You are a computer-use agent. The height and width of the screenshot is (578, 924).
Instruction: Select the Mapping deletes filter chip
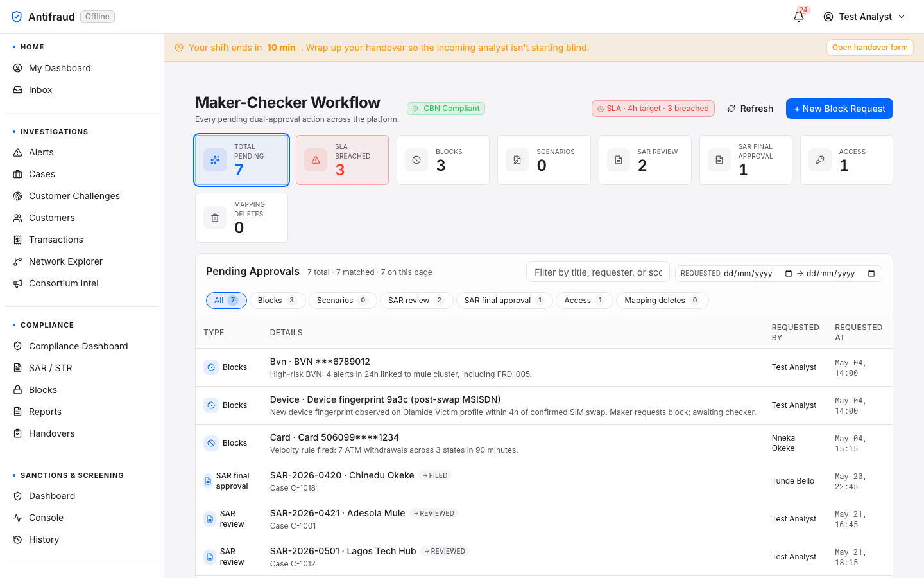click(x=662, y=301)
